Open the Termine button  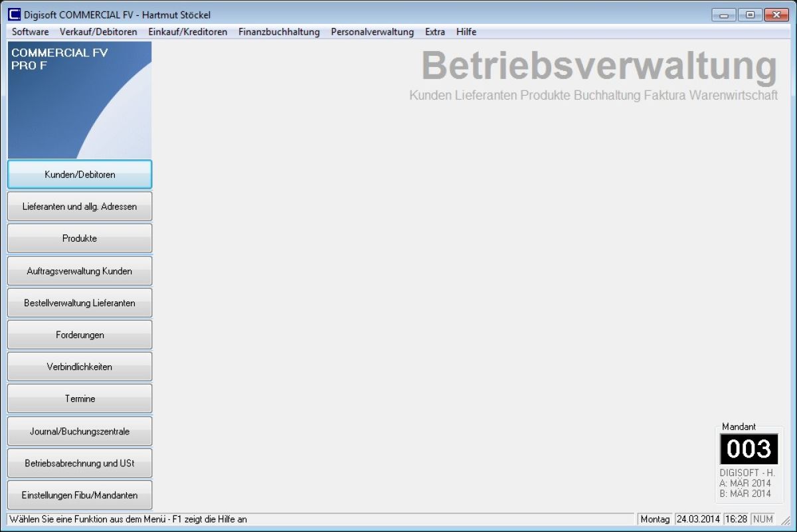tap(80, 399)
